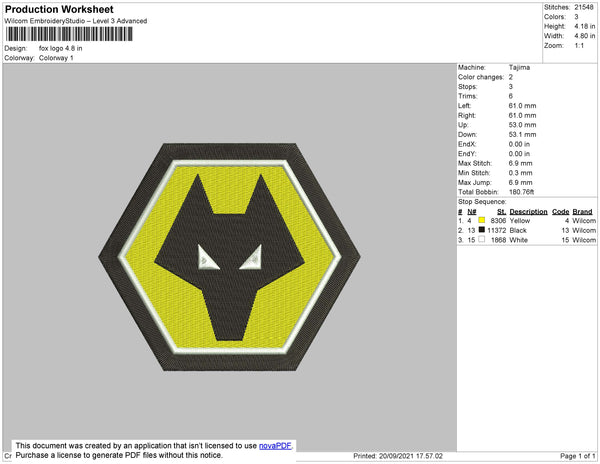Select the Color changes value 2

coord(510,77)
